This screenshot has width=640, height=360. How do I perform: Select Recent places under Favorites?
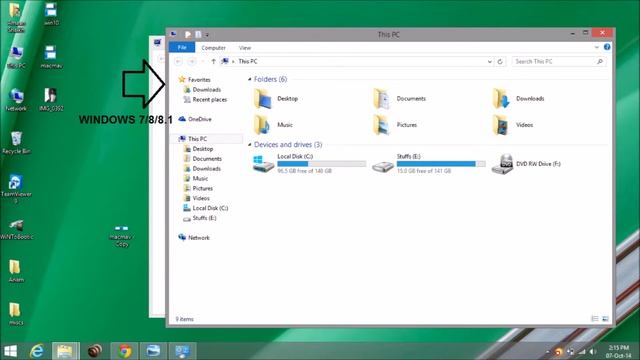pos(205,100)
